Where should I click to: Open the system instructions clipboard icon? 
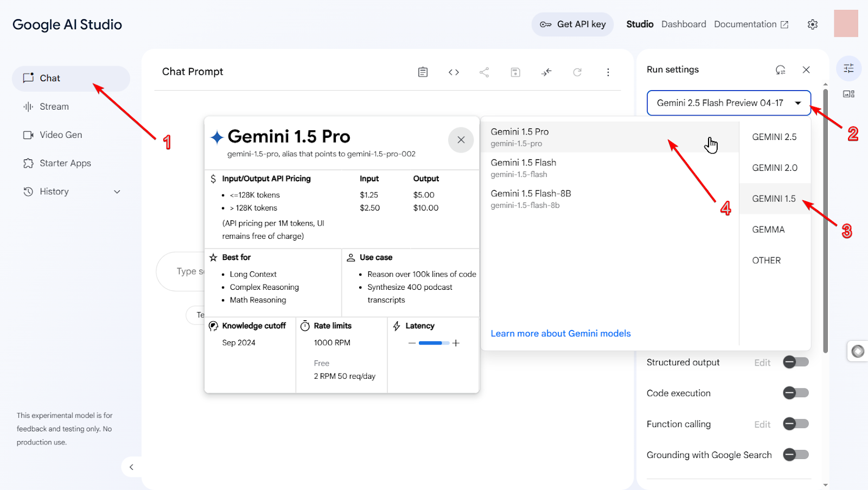point(423,72)
